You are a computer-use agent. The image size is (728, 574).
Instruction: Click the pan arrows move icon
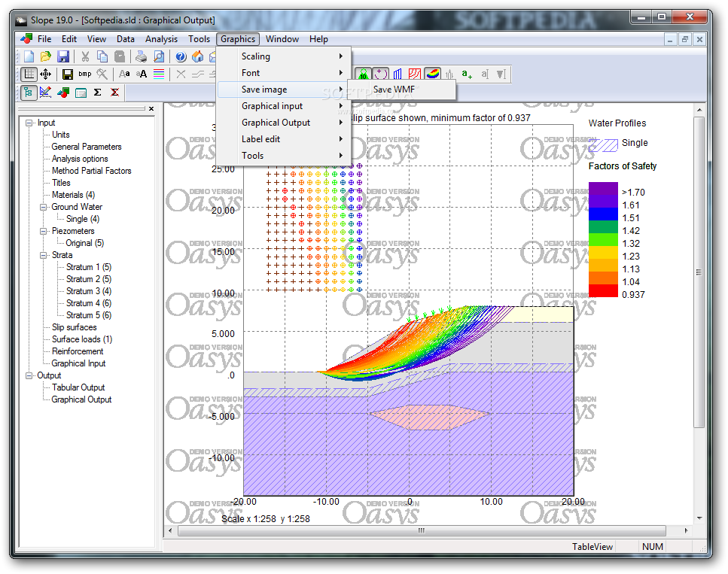coord(45,74)
